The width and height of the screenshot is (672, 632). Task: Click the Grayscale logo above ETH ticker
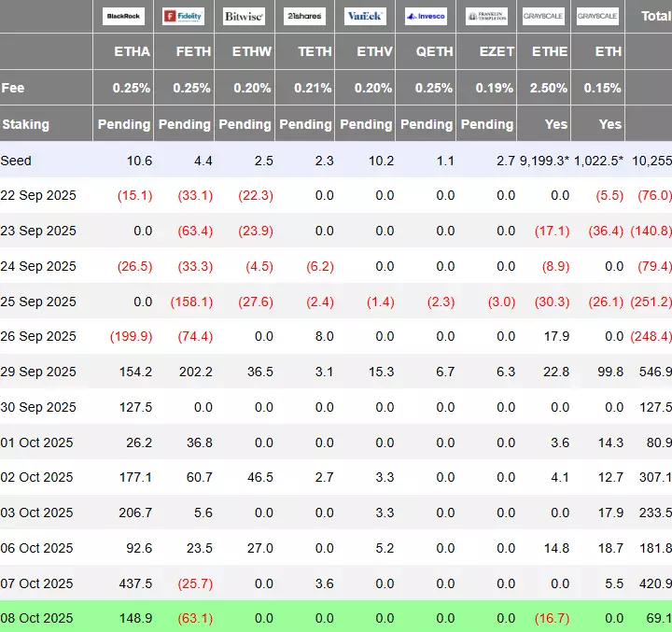click(x=596, y=17)
